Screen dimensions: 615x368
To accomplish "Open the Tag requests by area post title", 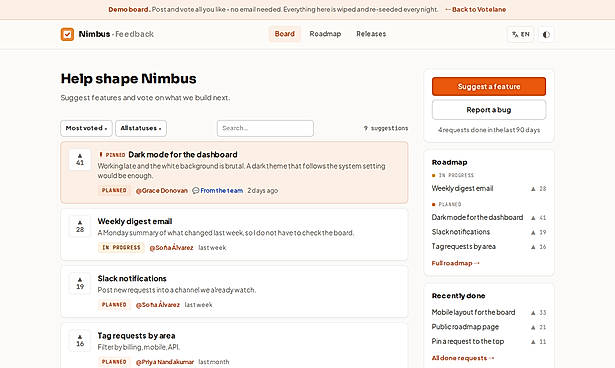I will (136, 336).
